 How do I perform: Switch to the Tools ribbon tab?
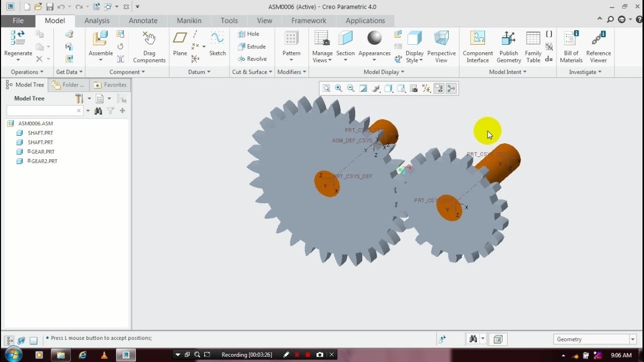coord(229,21)
